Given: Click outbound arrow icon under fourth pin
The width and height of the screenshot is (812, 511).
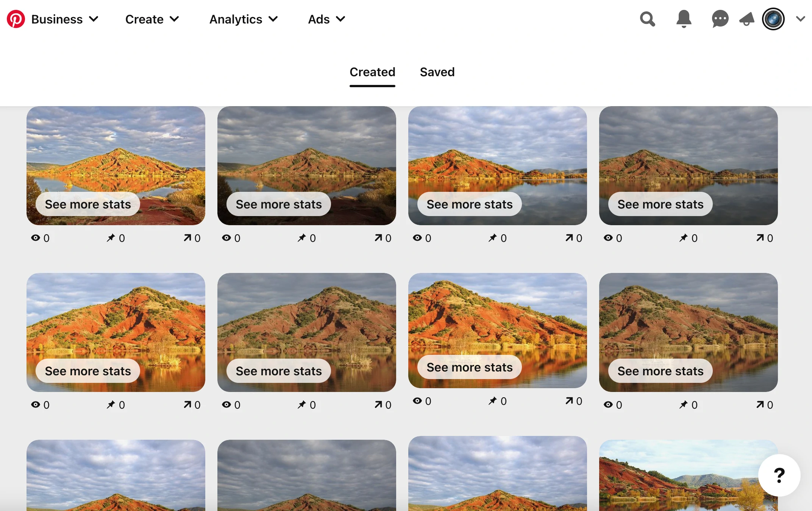Looking at the screenshot, I should coord(760,238).
